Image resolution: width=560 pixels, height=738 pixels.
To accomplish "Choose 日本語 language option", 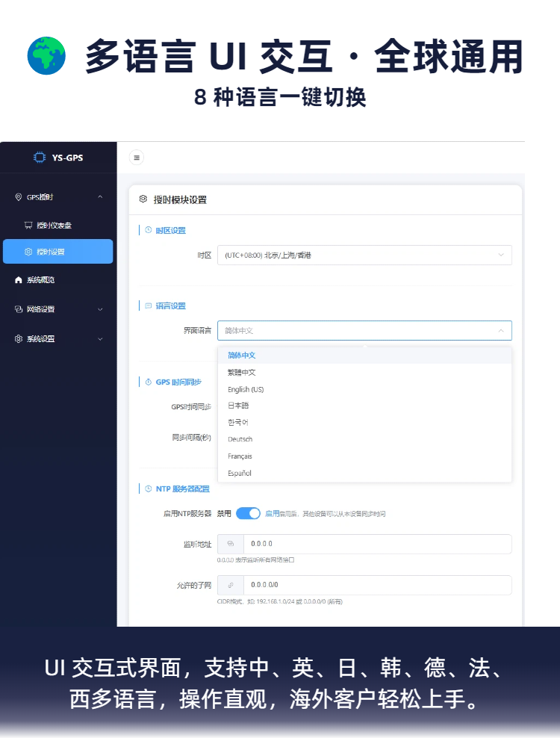I will [364, 406].
